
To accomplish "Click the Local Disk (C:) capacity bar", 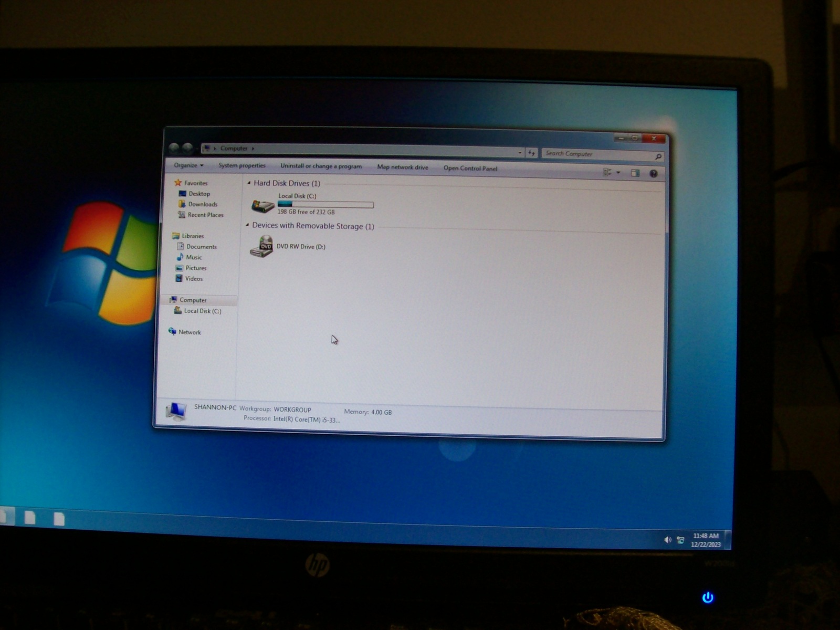I will [x=325, y=204].
